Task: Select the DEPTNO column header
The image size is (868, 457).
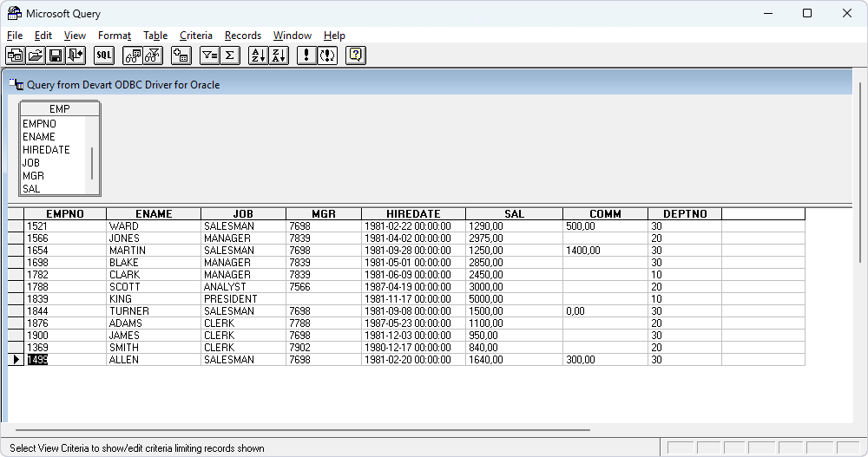Action: pos(685,213)
